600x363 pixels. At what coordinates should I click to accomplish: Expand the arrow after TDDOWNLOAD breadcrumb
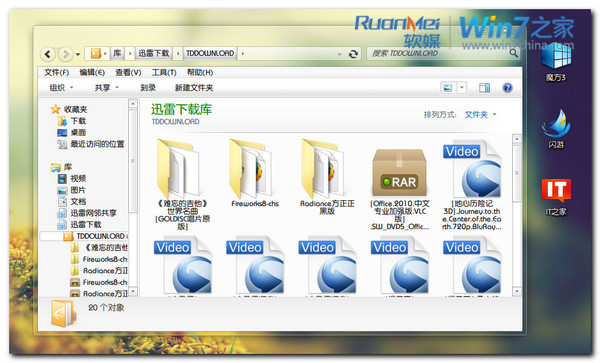pos(243,54)
